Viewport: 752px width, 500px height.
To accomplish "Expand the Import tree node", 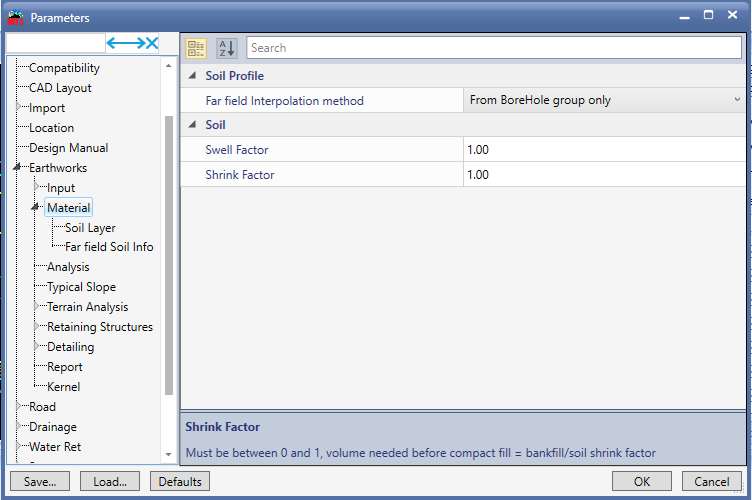I will pyautogui.click(x=19, y=107).
